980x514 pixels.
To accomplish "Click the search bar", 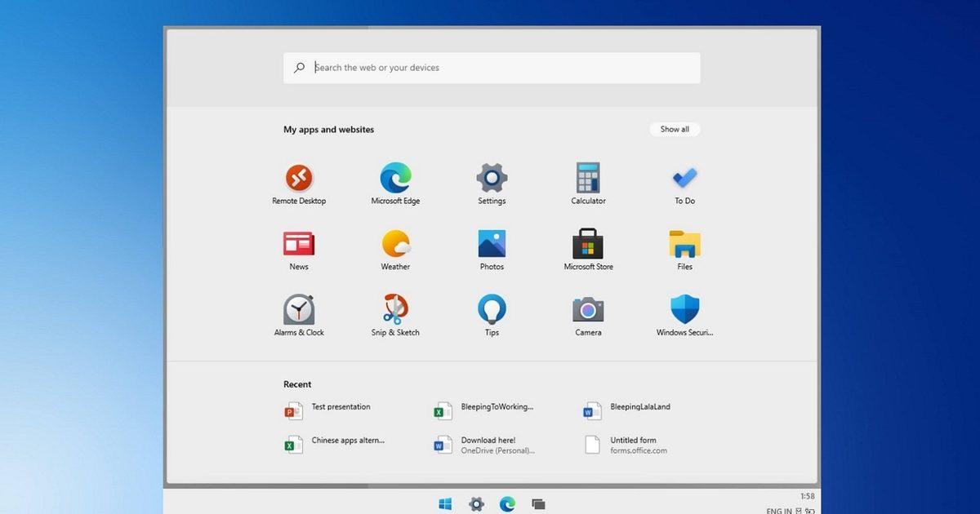I will (491, 68).
